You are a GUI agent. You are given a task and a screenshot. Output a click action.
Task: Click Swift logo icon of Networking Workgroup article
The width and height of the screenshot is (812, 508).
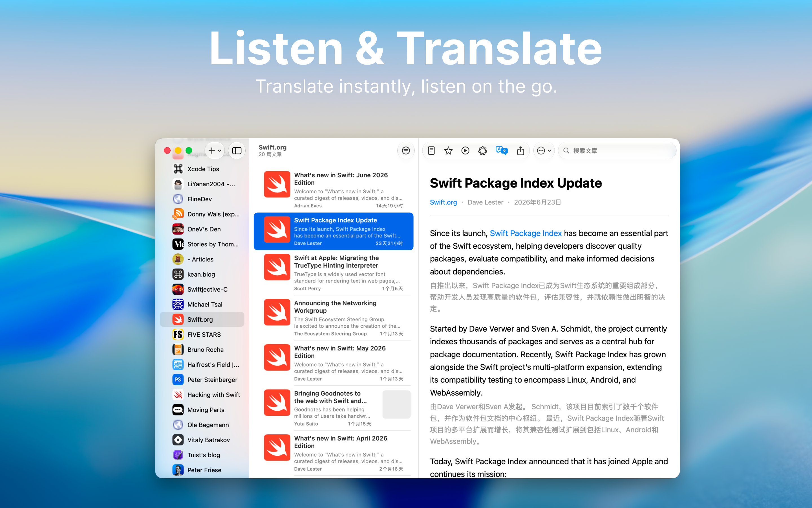pyautogui.click(x=277, y=312)
